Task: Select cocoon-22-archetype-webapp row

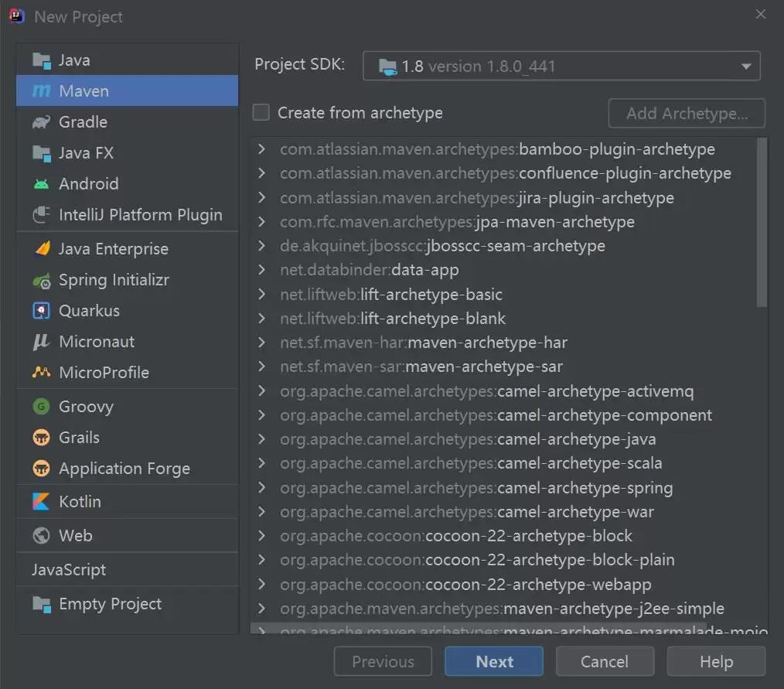Action: (505, 584)
